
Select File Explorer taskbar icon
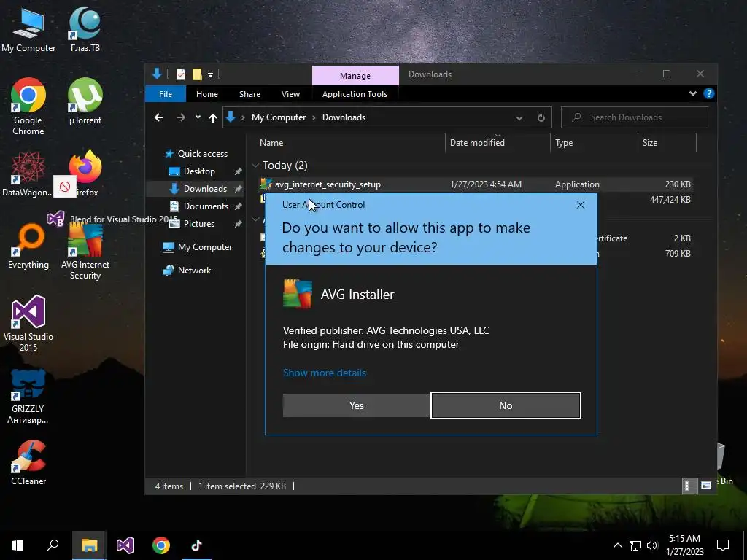pos(89,545)
